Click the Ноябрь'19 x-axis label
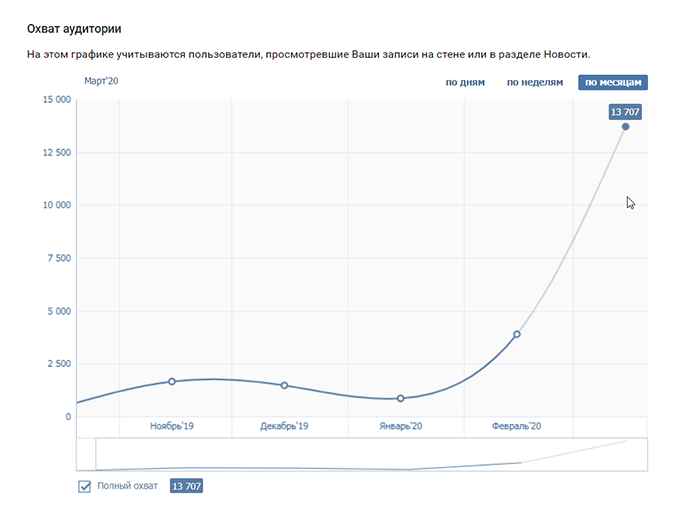Image resolution: width=682 pixels, height=512 pixels. [172, 426]
